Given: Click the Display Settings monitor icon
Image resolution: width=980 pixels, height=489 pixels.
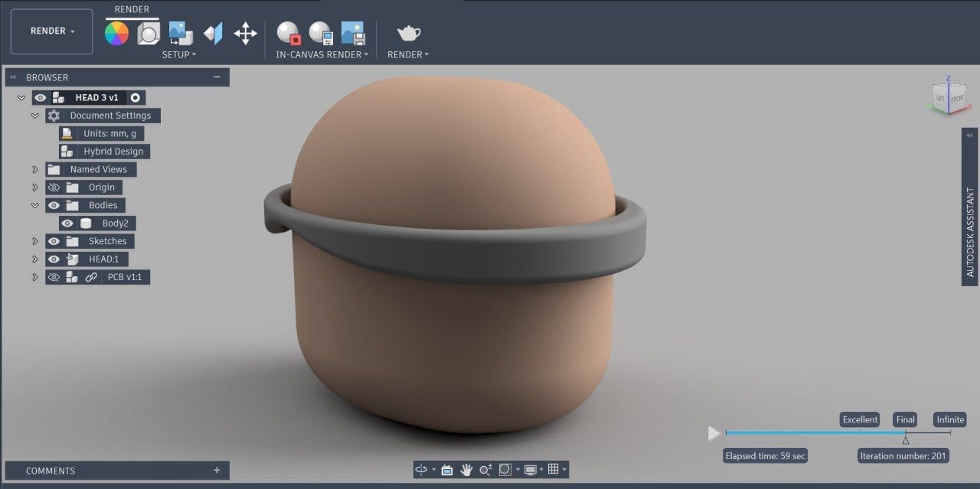Looking at the screenshot, I should [531, 469].
